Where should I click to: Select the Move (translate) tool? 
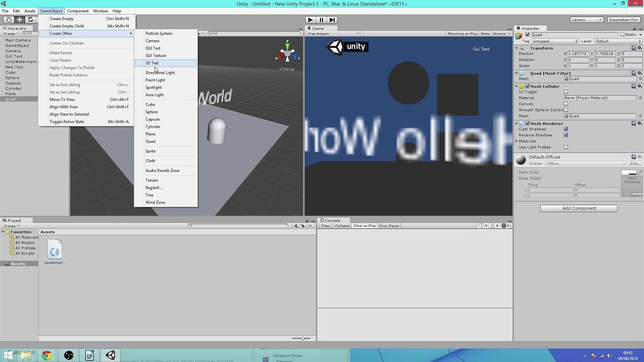coord(20,20)
